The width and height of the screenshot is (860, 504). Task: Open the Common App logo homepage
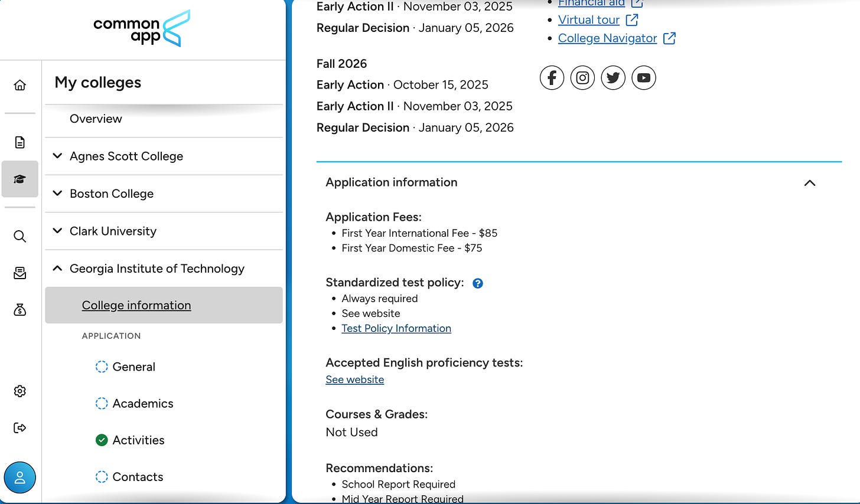[x=142, y=29]
